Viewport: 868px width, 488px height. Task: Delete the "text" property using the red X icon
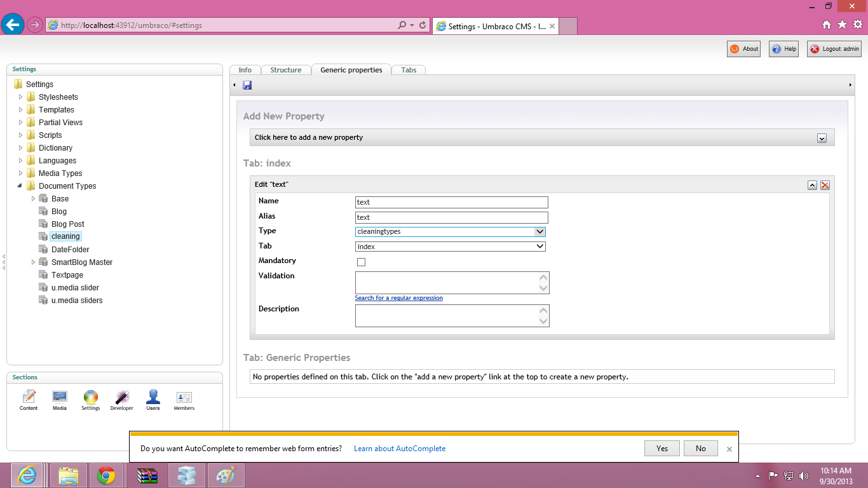pyautogui.click(x=825, y=185)
